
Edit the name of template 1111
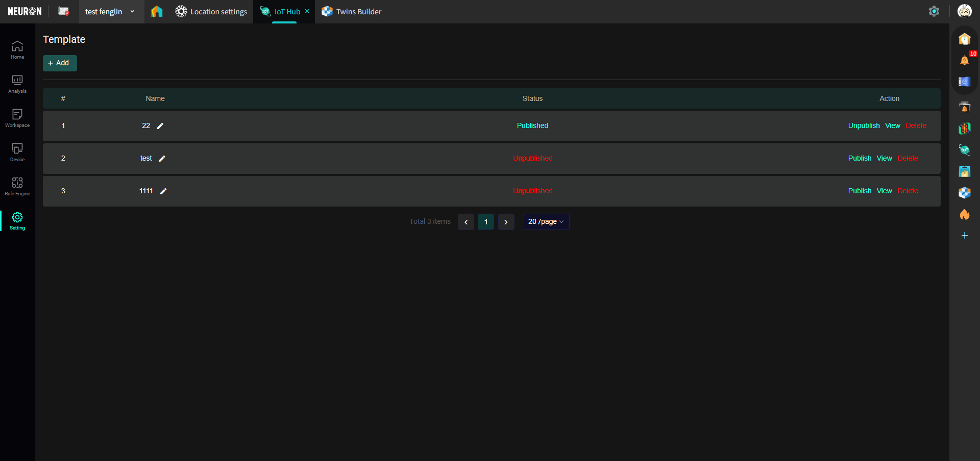click(163, 191)
